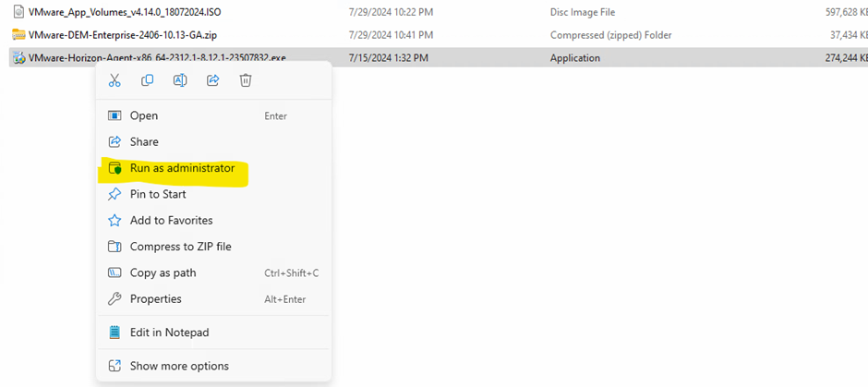This screenshot has height=387, width=868.
Task: Click the Rename icon in context menu
Action: tap(180, 80)
